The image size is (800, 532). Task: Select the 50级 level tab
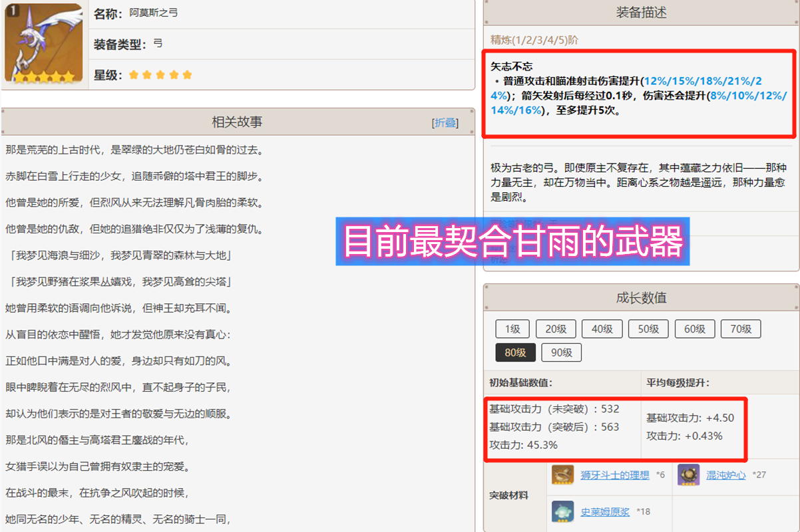tap(648, 329)
